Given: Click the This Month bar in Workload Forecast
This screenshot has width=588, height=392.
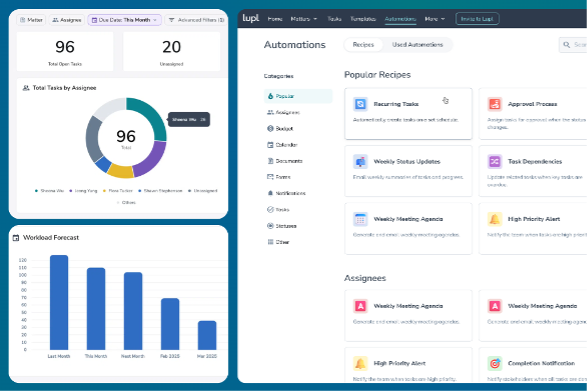Looking at the screenshot, I should [96, 309].
